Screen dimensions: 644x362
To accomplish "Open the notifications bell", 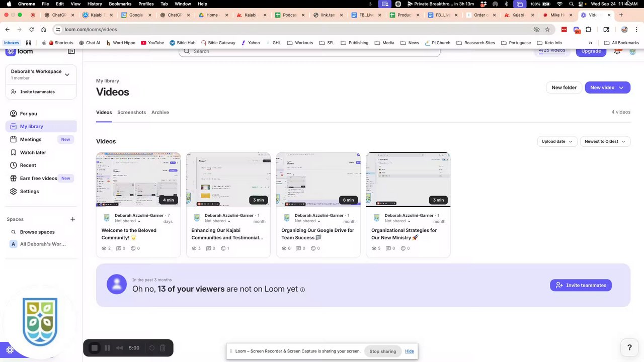I will coord(617,51).
